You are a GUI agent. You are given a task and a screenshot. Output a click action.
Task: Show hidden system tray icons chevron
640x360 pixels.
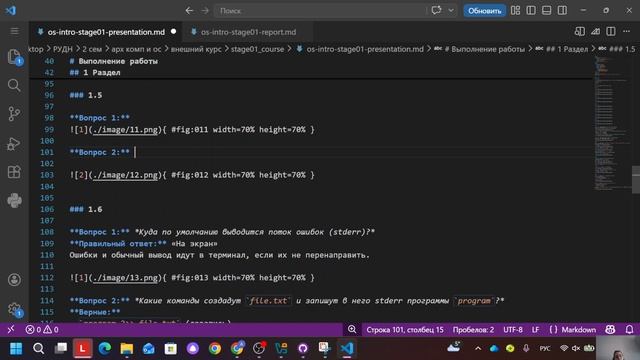pos(478,348)
